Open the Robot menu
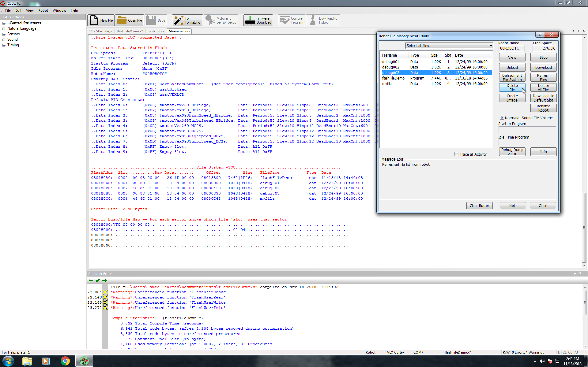Image resolution: width=588 pixels, height=367 pixels. (x=43, y=10)
